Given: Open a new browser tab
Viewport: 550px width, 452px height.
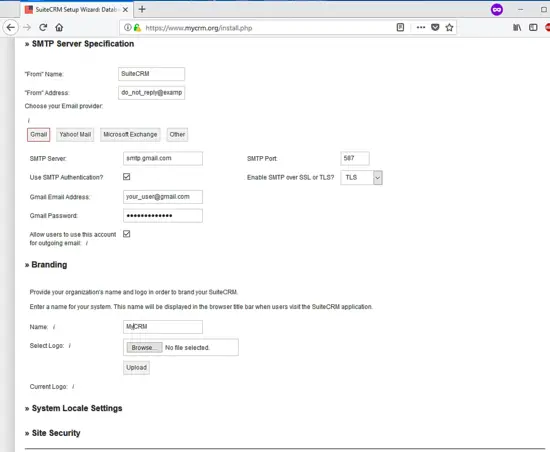Looking at the screenshot, I should pyautogui.click(x=142, y=9).
